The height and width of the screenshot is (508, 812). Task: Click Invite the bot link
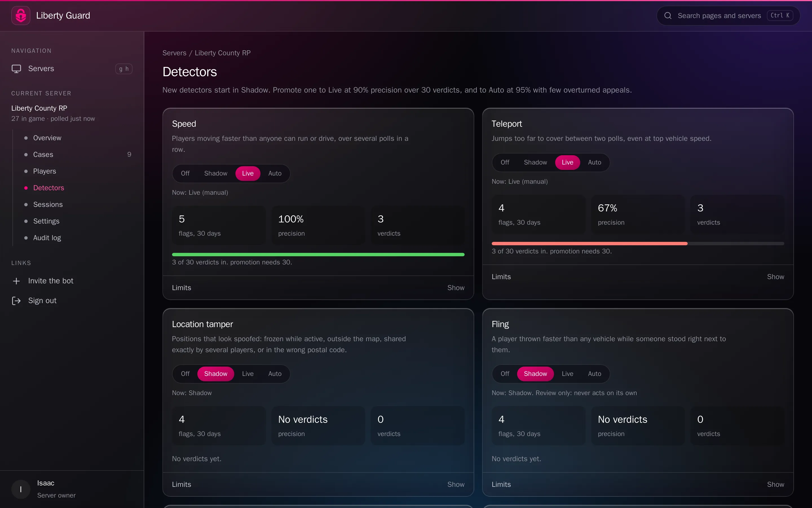point(51,281)
